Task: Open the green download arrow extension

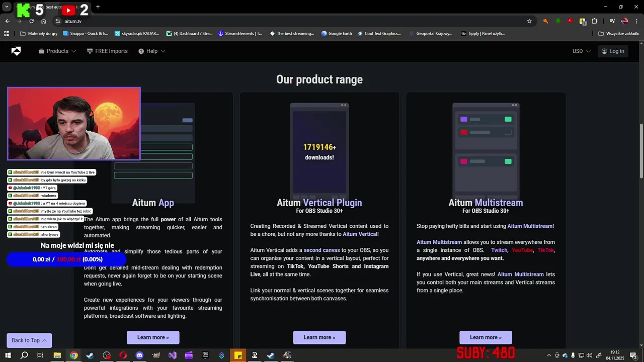Action: pos(558,21)
